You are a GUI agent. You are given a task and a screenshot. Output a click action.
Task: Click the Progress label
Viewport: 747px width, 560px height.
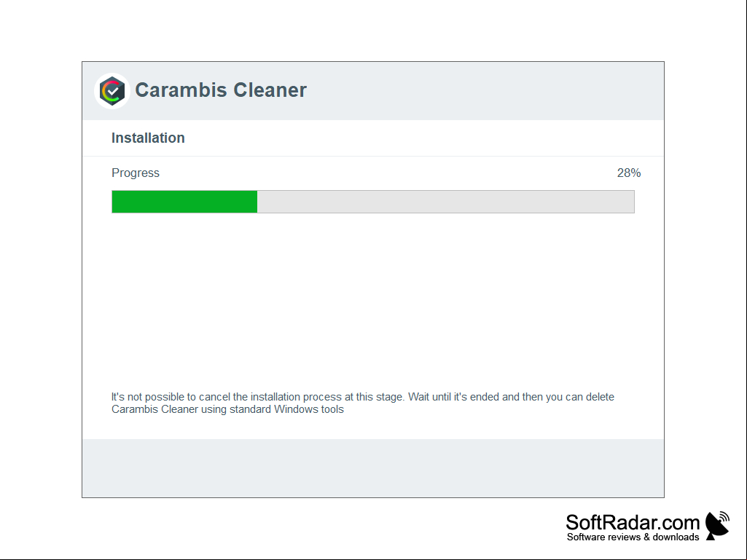tap(136, 173)
